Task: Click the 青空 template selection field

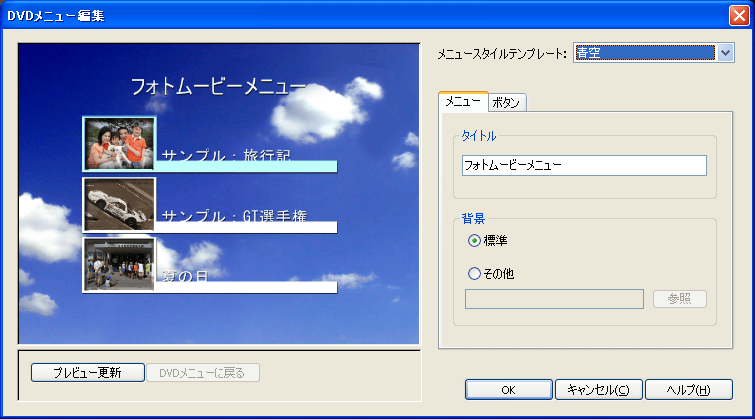Action: (x=645, y=52)
